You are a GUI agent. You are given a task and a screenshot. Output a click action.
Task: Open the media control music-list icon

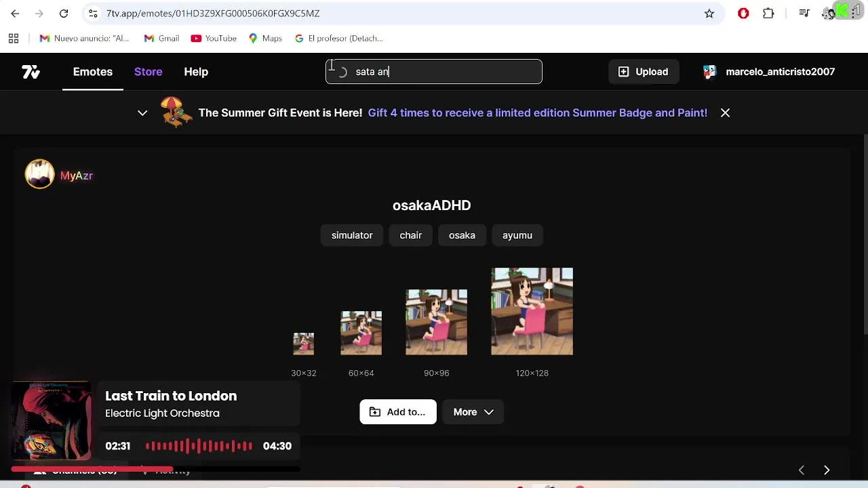click(x=804, y=14)
